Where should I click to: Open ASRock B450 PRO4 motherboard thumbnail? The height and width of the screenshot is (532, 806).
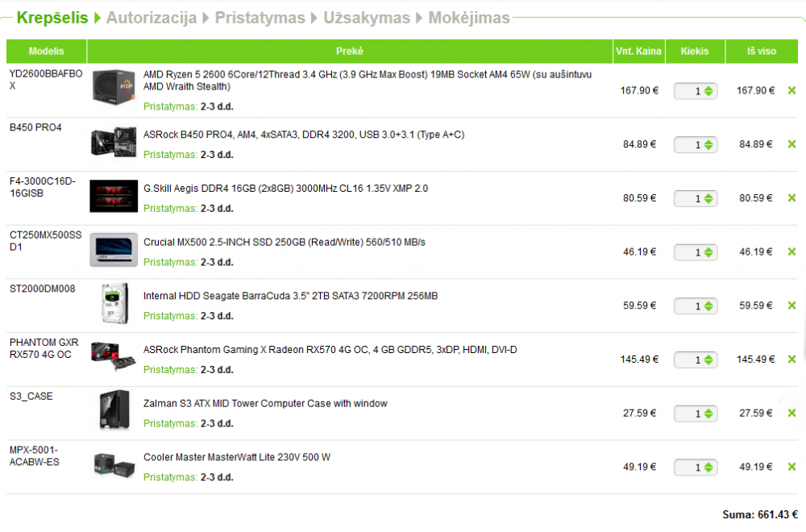click(x=114, y=142)
